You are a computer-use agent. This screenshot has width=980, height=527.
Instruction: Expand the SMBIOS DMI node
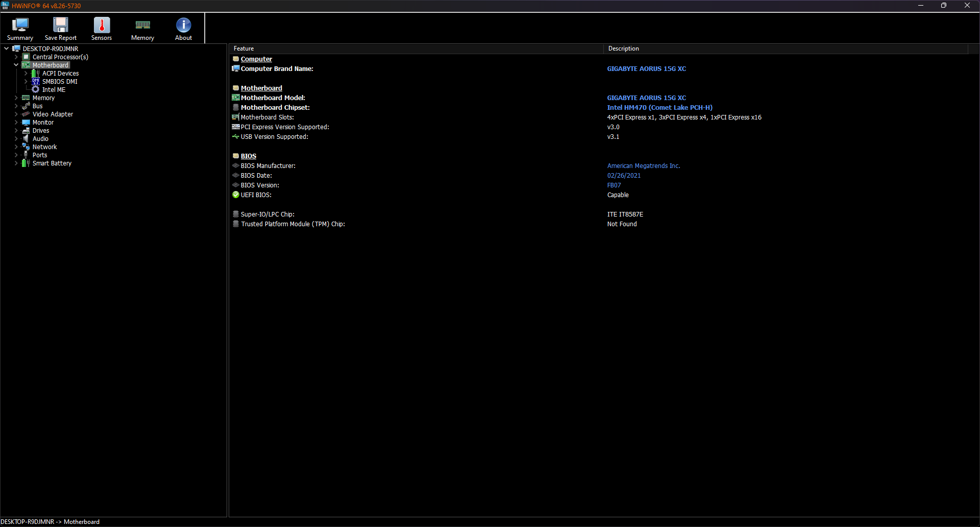click(x=26, y=82)
